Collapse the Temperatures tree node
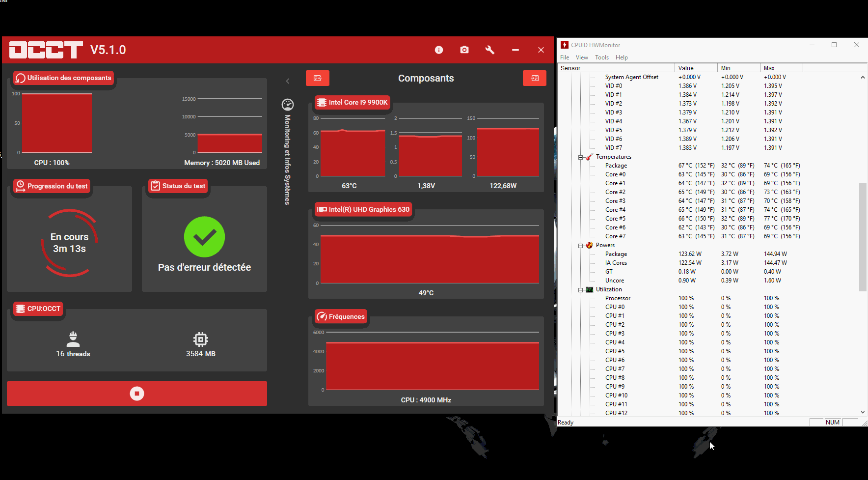 click(580, 157)
